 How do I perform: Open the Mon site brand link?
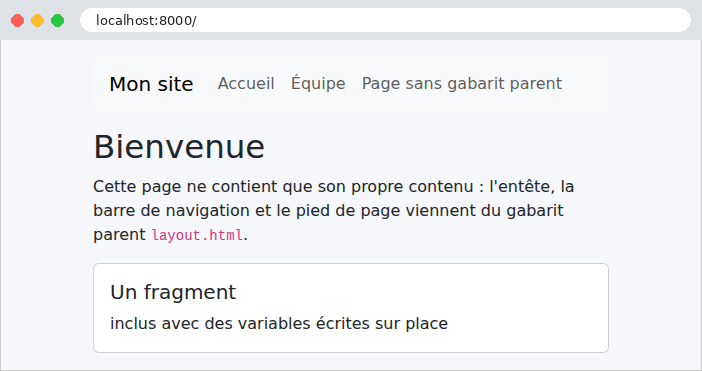151,84
